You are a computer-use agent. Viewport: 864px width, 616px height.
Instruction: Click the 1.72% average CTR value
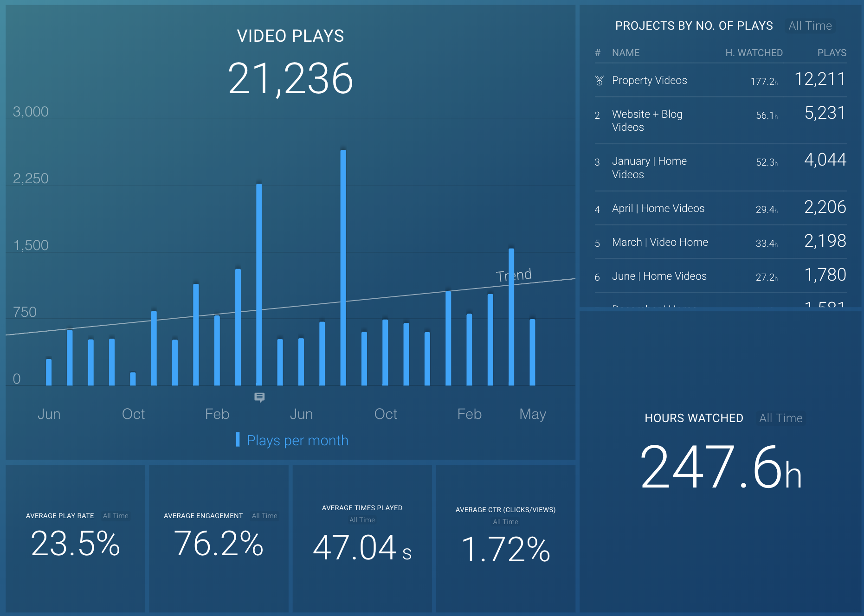click(505, 550)
